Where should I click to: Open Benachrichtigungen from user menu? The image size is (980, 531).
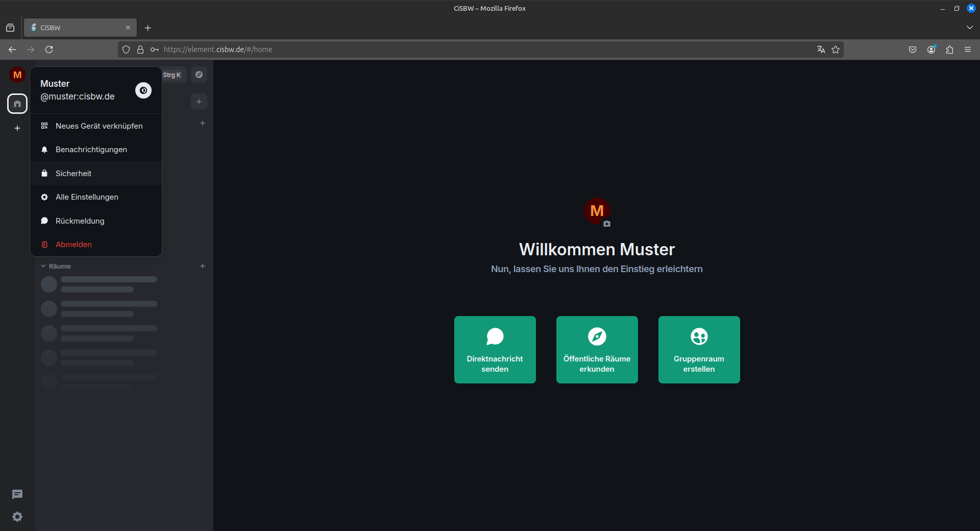click(x=91, y=150)
